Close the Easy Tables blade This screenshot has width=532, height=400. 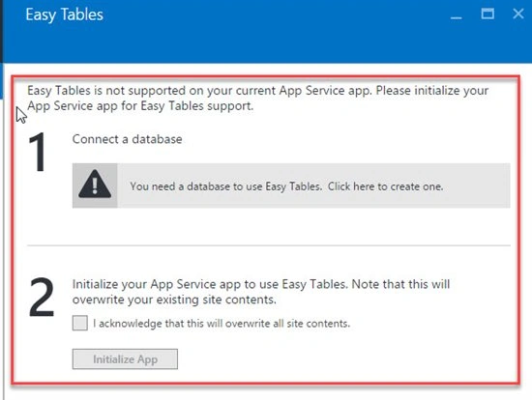(x=518, y=14)
